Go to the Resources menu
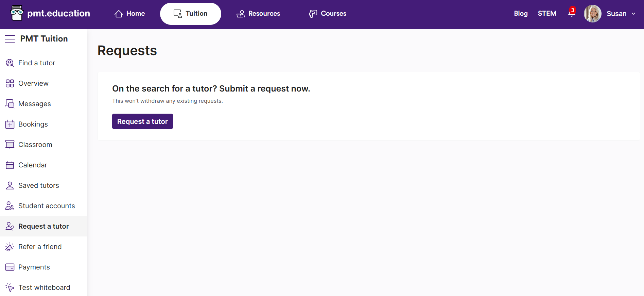Screen dimensions: 644x296 (258, 14)
